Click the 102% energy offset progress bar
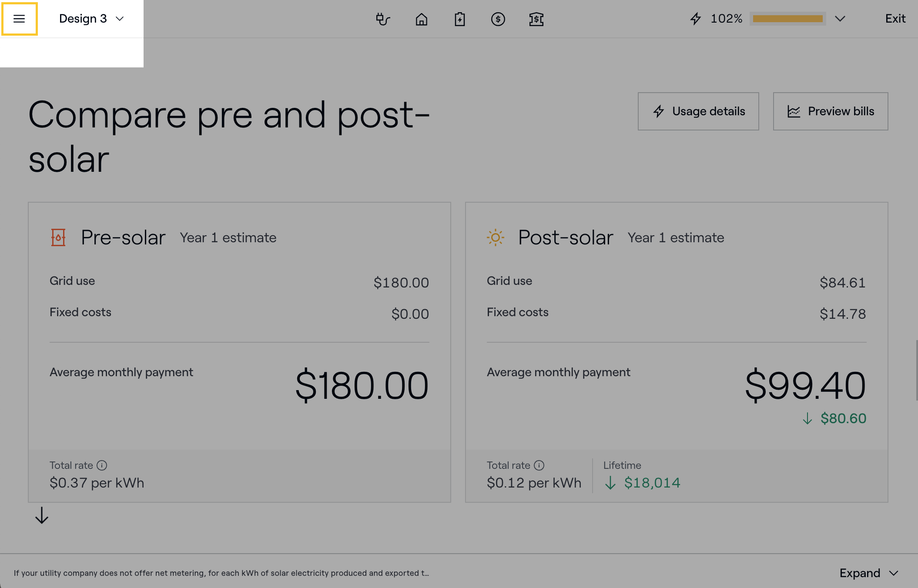Screen dimensions: 918x588 [787, 19]
